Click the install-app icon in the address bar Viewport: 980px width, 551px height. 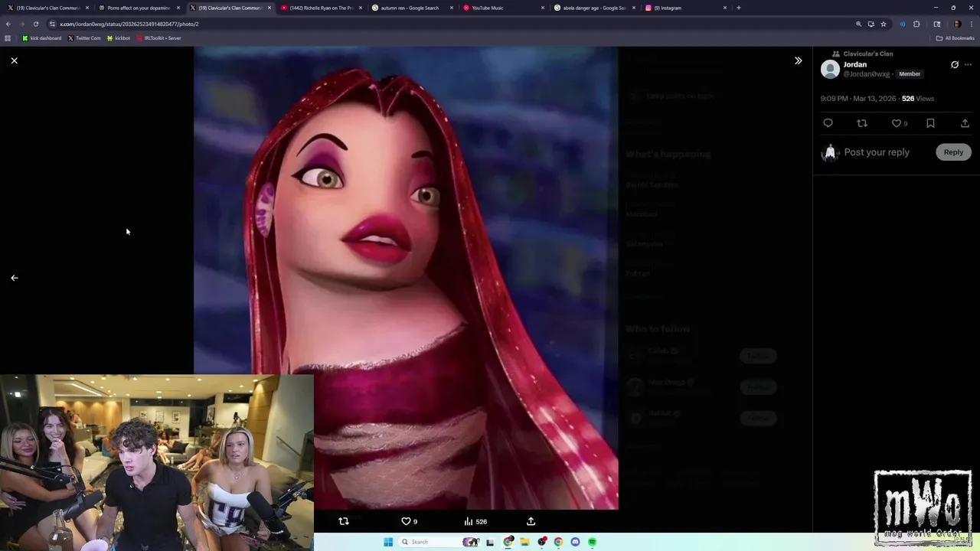click(871, 24)
